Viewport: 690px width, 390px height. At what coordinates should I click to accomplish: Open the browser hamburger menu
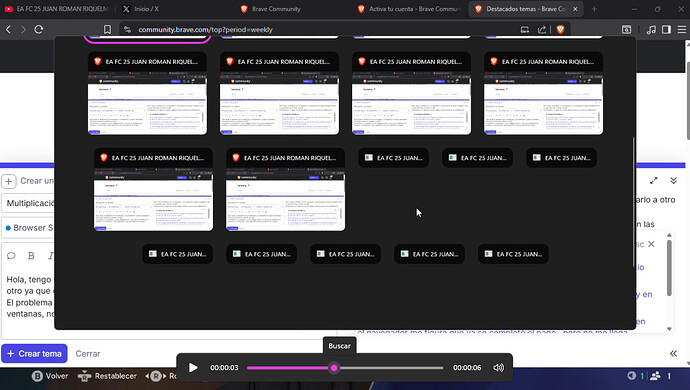pyautogui.click(x=682, y=29)
